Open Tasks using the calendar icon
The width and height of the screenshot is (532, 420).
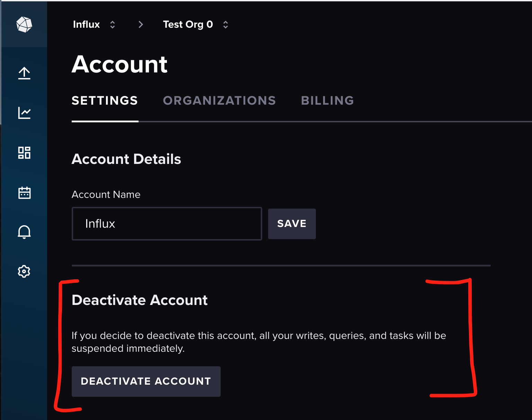(x=24, y=193)
